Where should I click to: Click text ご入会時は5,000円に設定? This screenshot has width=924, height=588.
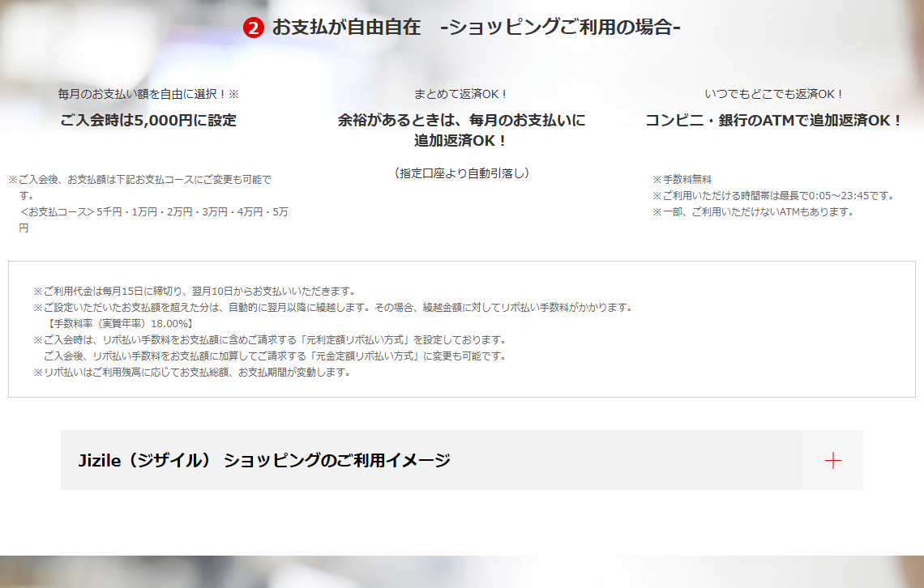pos(148,120)
